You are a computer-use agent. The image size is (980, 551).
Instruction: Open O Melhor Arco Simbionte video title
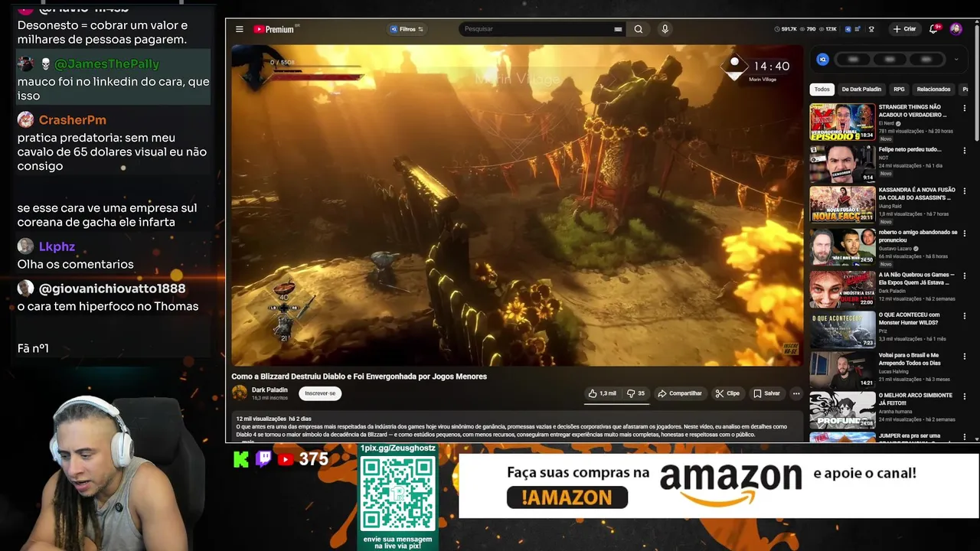(x=916, y=399)
